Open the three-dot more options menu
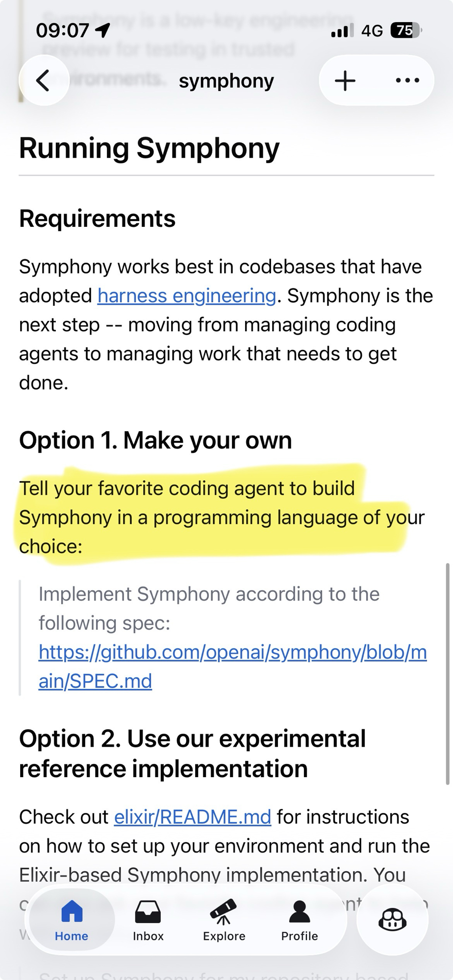 (x=407, y=80)
